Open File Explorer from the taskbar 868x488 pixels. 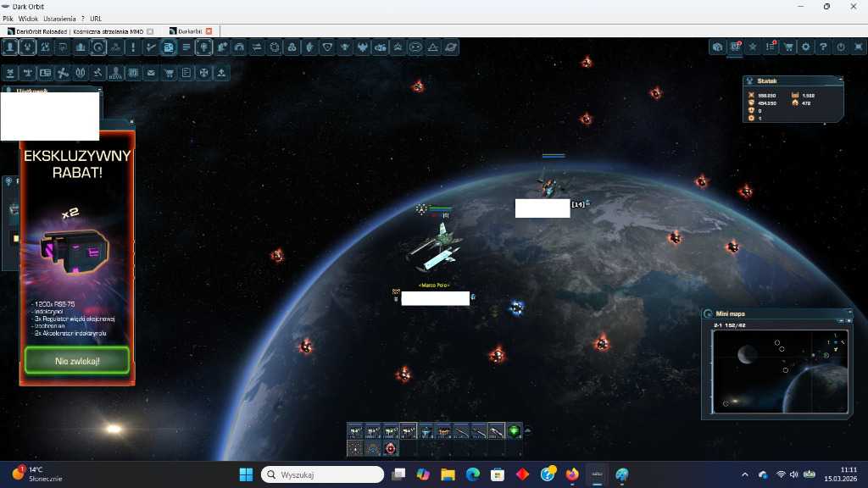pyautogui.click(x=448, y=474)
